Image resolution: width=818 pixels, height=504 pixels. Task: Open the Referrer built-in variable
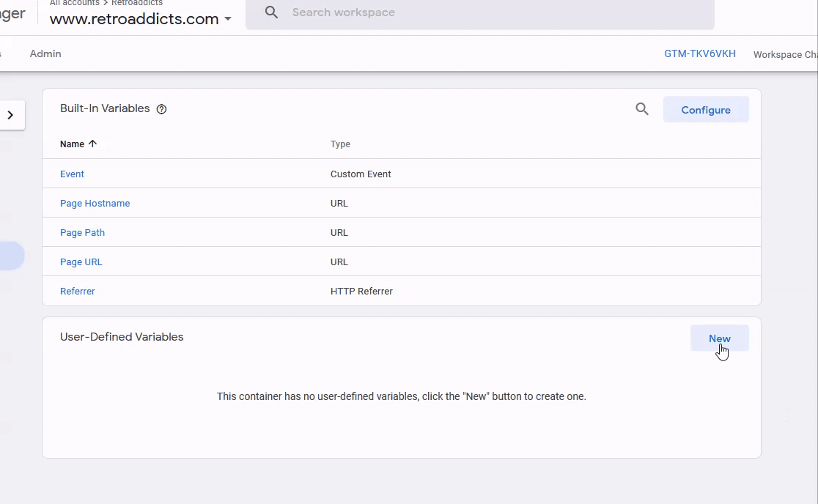point(77,291)
